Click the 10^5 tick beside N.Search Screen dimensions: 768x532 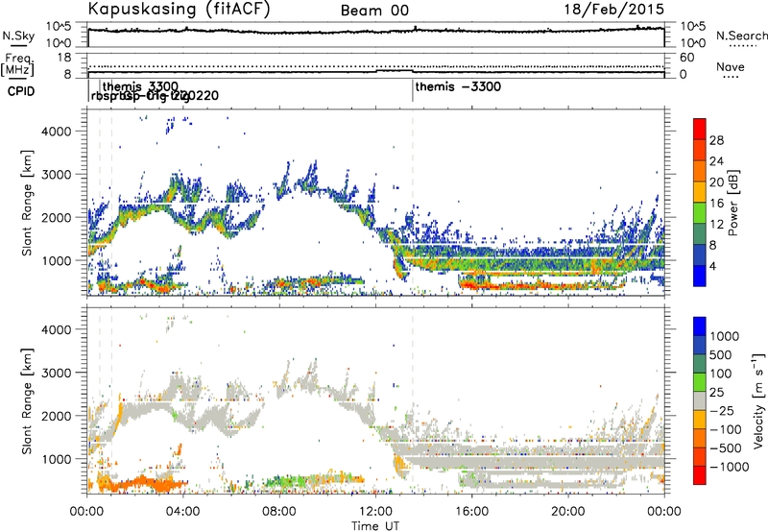(x=693, y=27)
